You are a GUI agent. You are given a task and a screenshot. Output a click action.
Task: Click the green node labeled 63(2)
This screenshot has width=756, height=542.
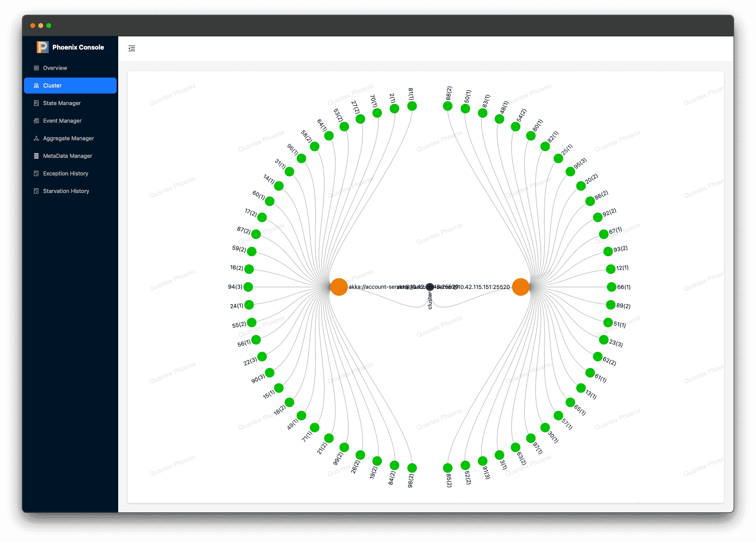point(516,447)
